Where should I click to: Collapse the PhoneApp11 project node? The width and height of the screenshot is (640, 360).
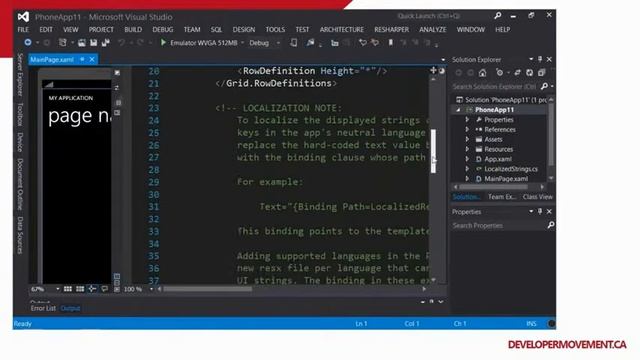coord(458,110)
